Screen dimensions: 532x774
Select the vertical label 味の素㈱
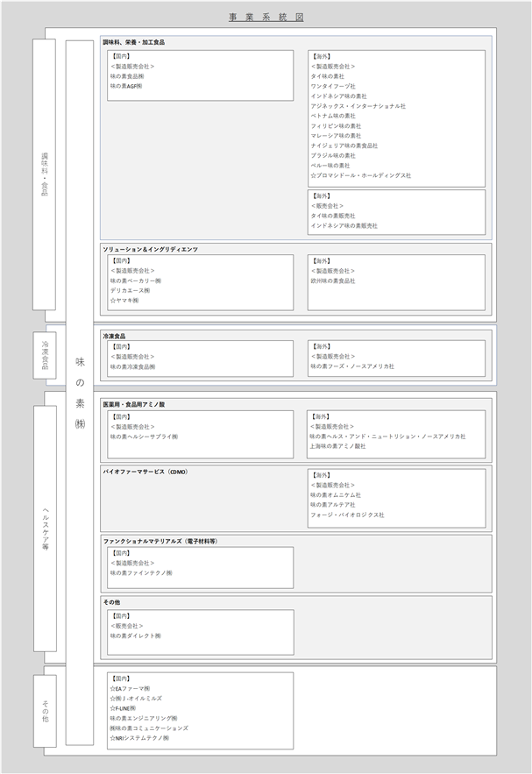80,393
